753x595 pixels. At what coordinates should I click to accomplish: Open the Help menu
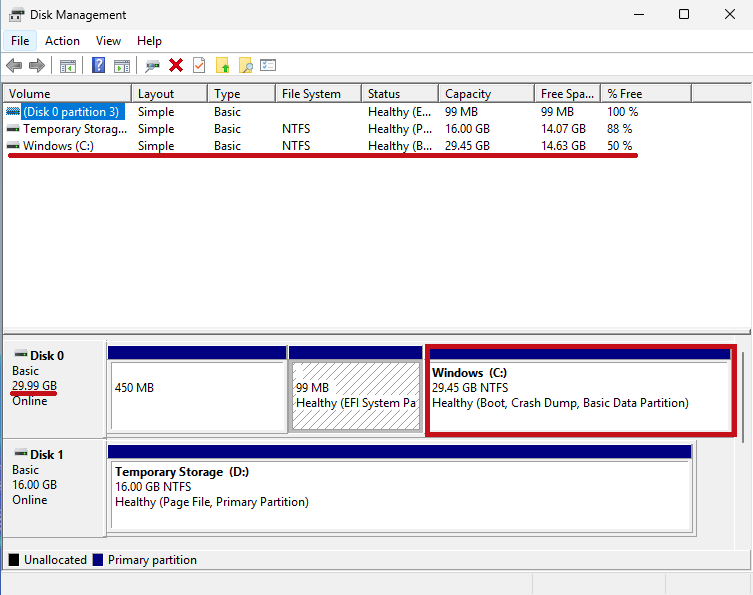click(149, 41)
